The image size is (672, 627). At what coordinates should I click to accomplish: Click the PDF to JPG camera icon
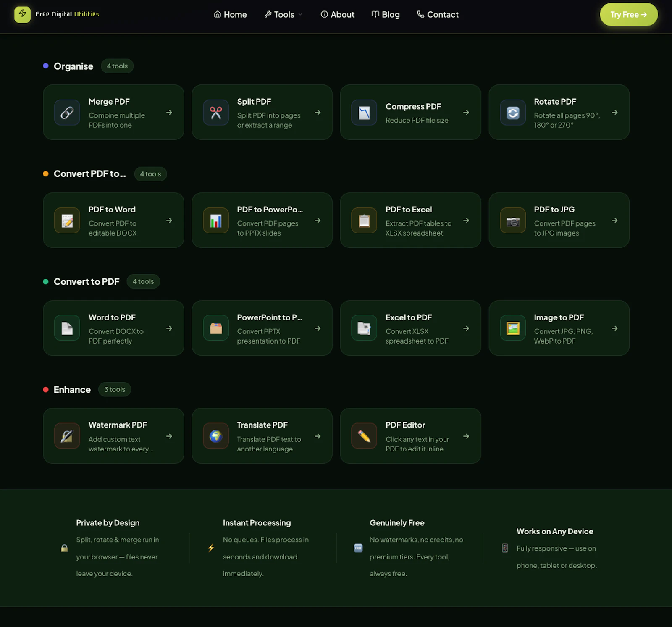[513, 220]
